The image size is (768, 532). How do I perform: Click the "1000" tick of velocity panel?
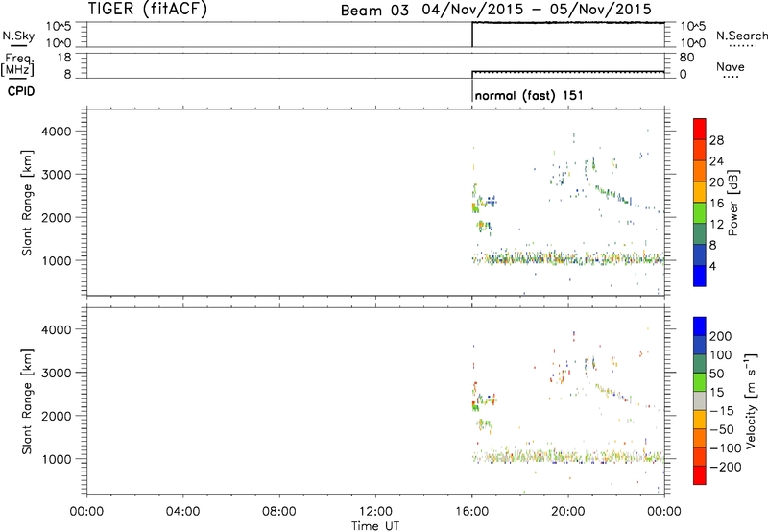click(56, 459)
